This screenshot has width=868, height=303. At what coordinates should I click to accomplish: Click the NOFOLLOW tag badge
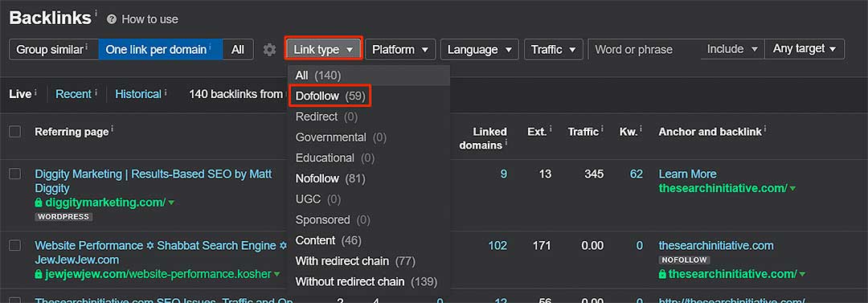coord(684,260)
